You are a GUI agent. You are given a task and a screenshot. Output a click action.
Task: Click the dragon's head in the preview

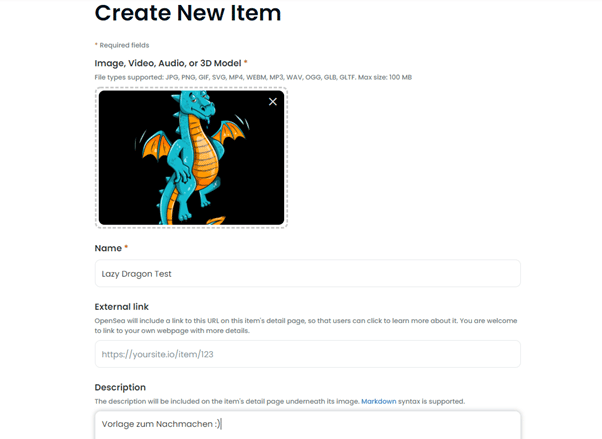click(197, 104)
